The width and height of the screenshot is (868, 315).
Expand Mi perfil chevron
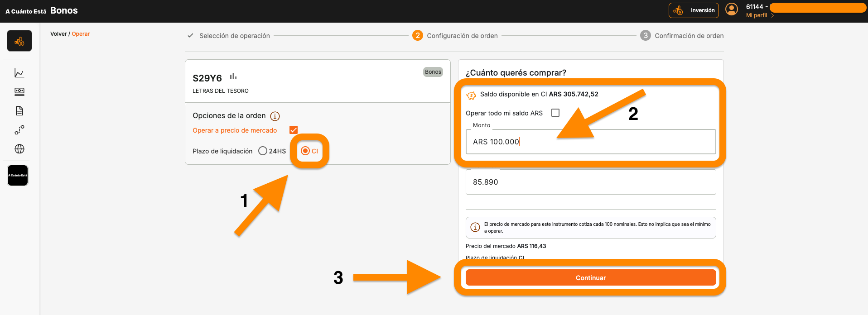(x=772, y=15)
